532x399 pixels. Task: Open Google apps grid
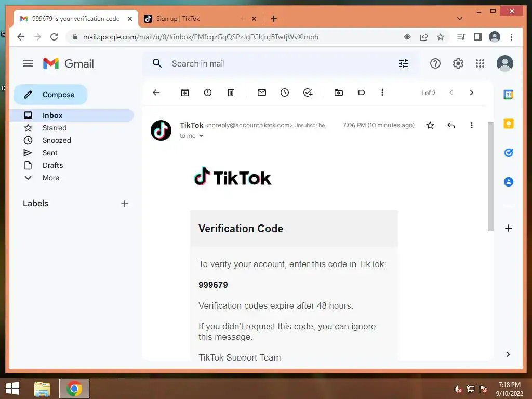pos(480,63)
